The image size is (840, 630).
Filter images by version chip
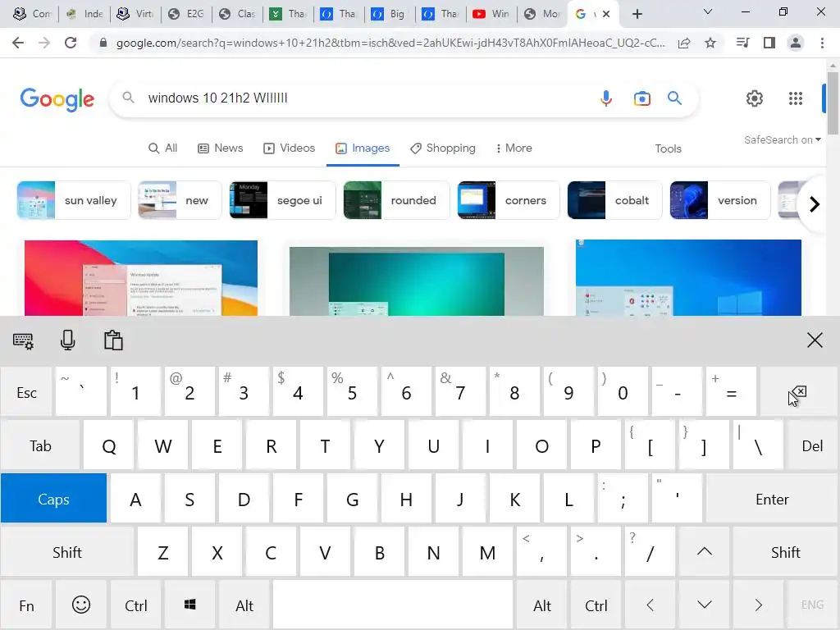[720, 200]
